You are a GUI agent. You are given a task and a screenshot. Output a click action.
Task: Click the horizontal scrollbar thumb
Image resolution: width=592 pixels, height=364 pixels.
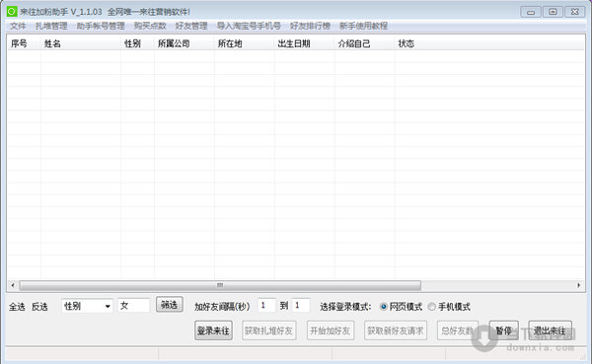(220, 285)
